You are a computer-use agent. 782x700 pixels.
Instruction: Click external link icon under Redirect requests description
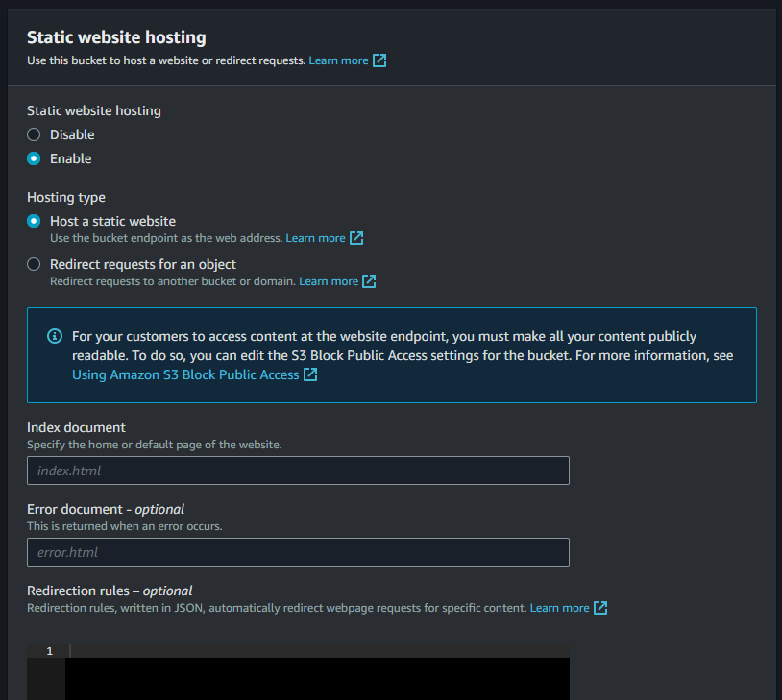pyautogui.click(x=369, y=281)
